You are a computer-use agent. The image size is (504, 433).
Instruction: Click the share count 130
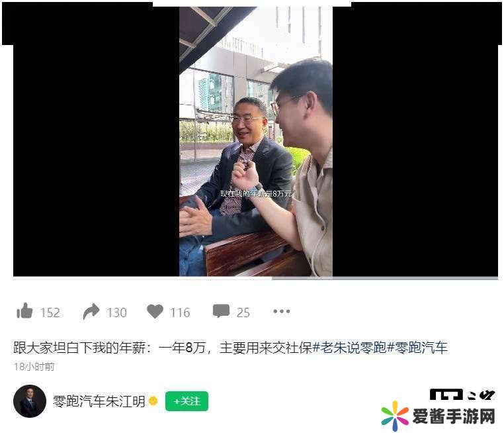point(116,313)
